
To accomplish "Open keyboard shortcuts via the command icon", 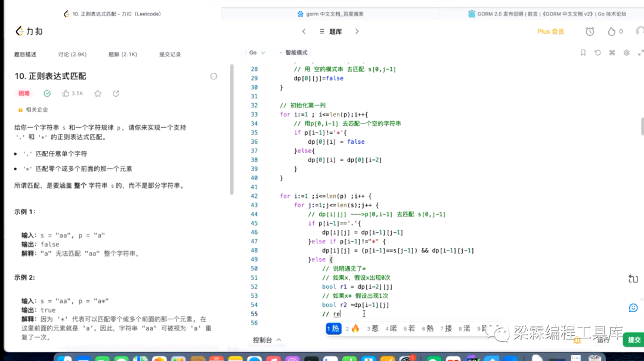I will 612,53.
